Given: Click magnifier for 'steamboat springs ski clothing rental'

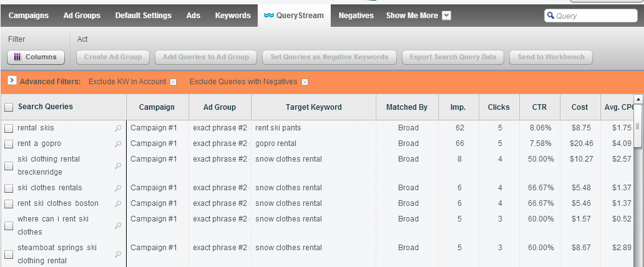Looking at the screenshot, I should (x=118, y=255).
